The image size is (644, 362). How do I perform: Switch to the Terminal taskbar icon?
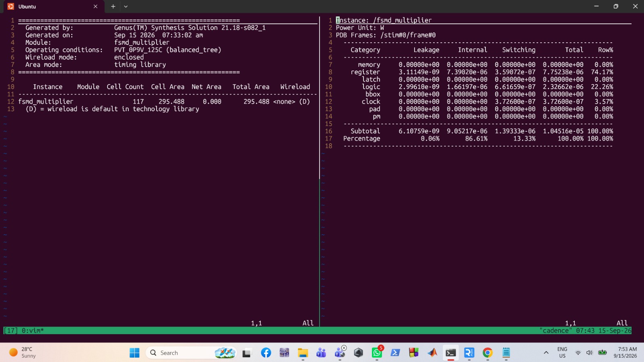coord(451,353)
